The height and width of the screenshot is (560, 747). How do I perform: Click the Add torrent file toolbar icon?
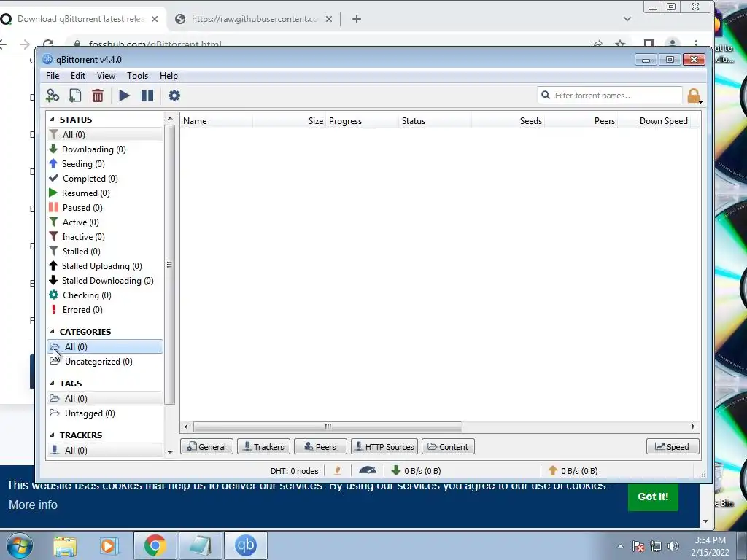pyautogui.click(x=75, y=96)
